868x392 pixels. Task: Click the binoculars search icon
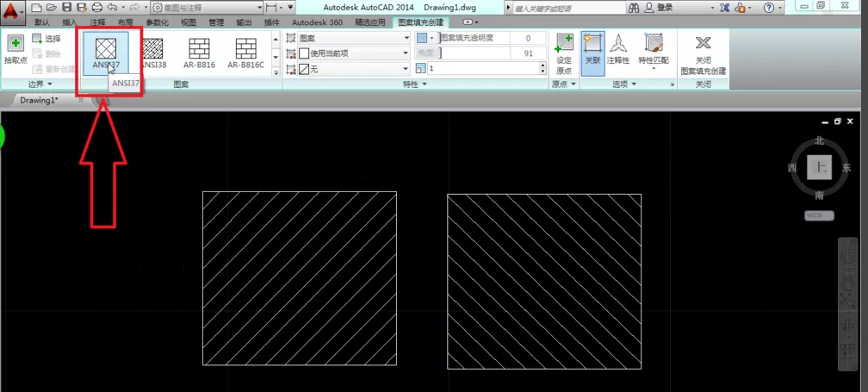pos(635,8)
